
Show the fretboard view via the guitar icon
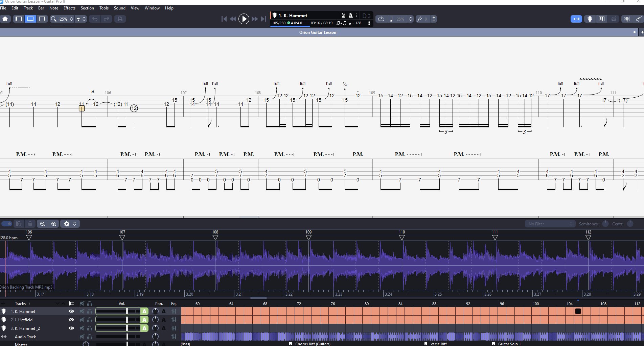(x=590, y=19)
